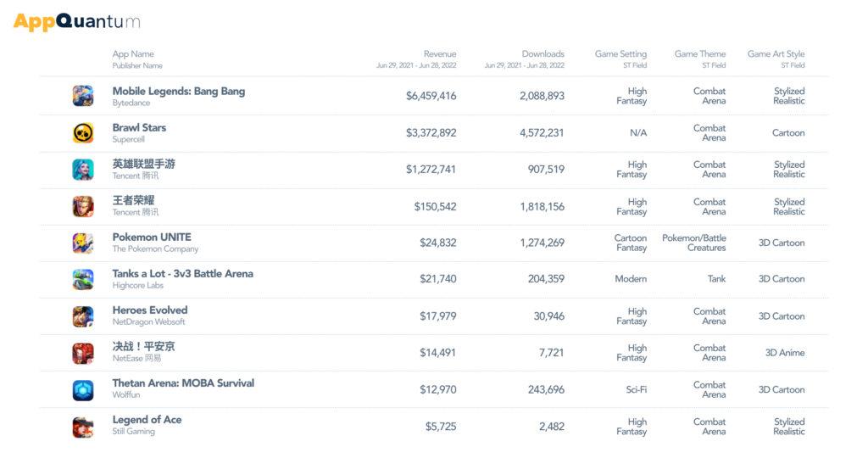The image size is (868, 458).
Task: Click the NetDragon Websoft publisher name
Action: 148,322
